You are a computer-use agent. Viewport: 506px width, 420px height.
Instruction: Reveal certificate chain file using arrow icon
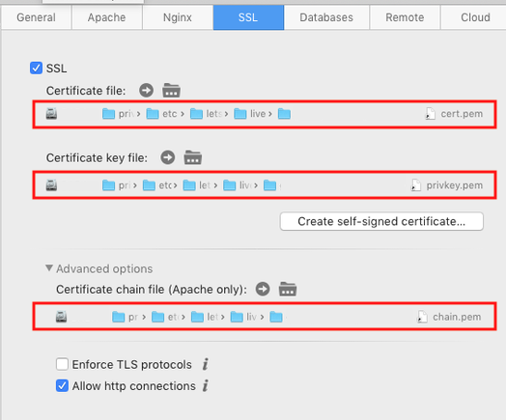click(263, 289)
